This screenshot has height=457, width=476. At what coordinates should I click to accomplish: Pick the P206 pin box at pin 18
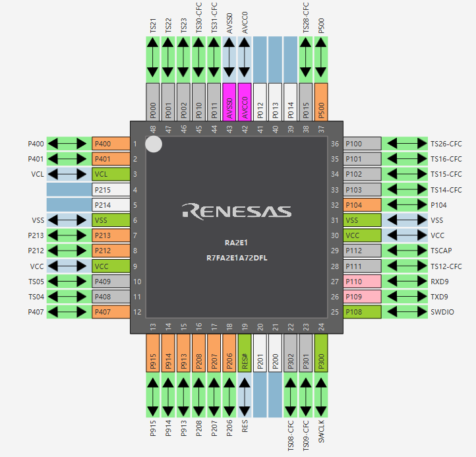pyautogui.click(x=229, y=353)
